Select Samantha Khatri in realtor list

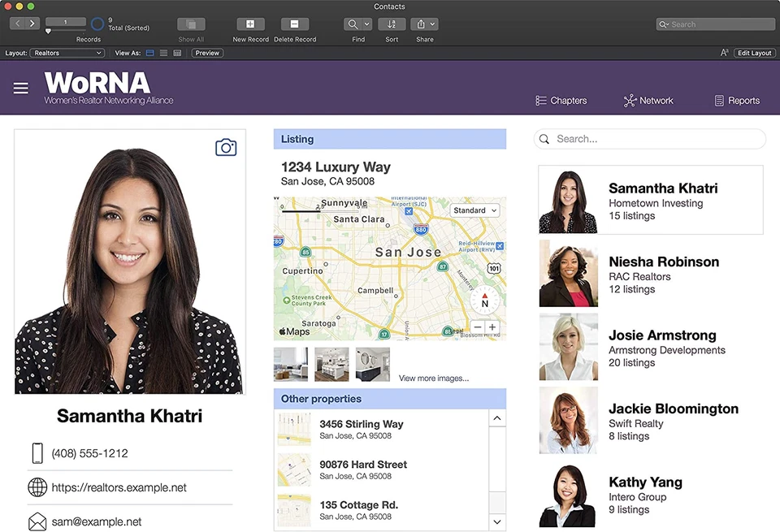click(651, 200)
